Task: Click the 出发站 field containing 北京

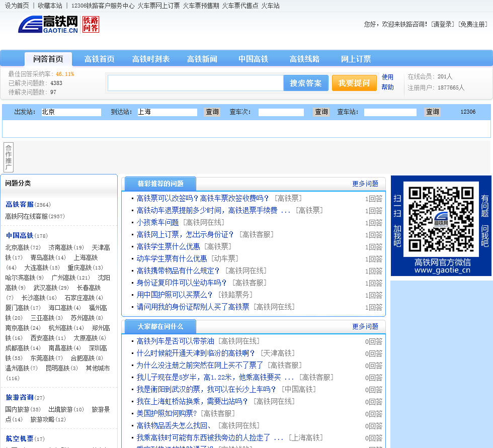Action: (x=71, y=112)
